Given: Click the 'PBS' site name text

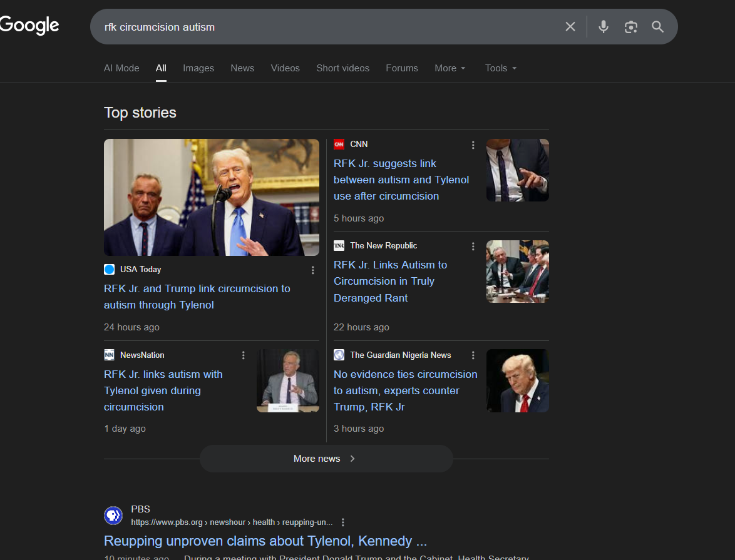Looking at the screenshot, I should click(141, 509).
